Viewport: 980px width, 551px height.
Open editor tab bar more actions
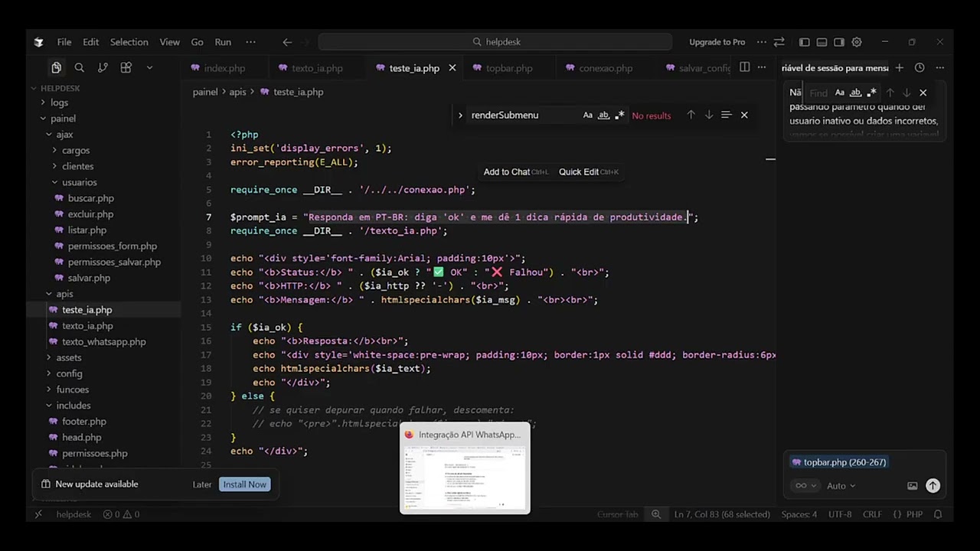[x=762, y=67]
